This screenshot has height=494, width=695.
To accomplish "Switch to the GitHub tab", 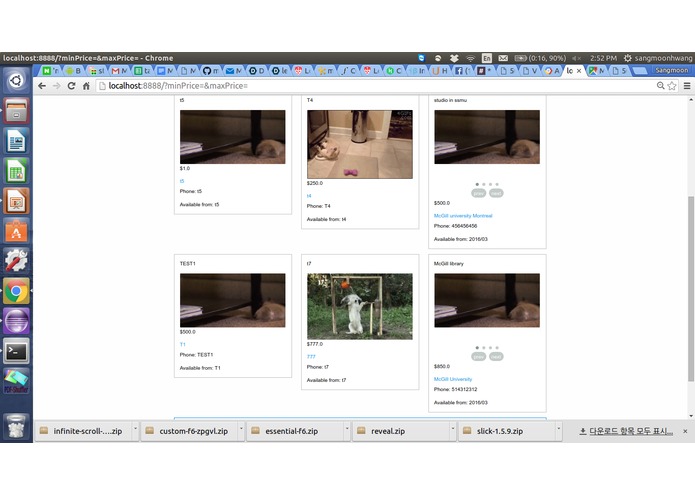I will 211,71.
